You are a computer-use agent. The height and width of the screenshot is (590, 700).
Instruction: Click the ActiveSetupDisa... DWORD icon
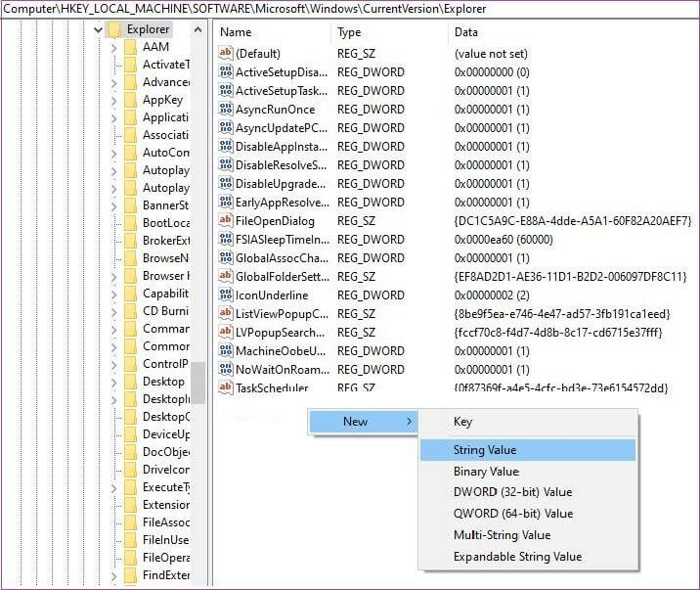(226, 71)
